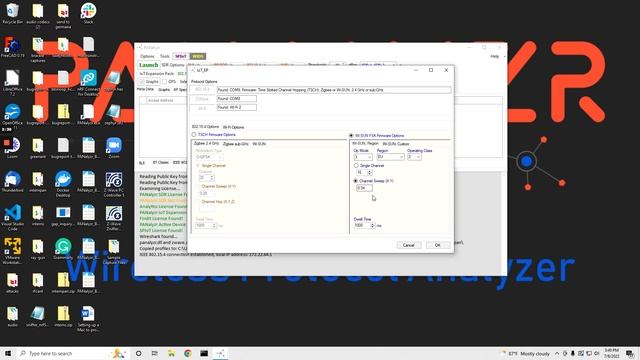
Task: Launch Docker Desktop shortcut
Action: click(63, 184)
